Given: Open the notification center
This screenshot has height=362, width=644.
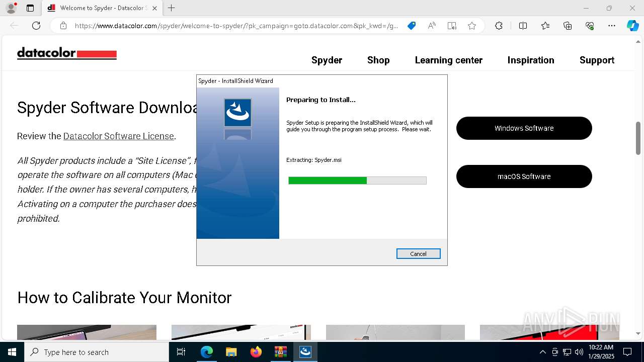Looking at the screenshot, I should click(627, 352).
